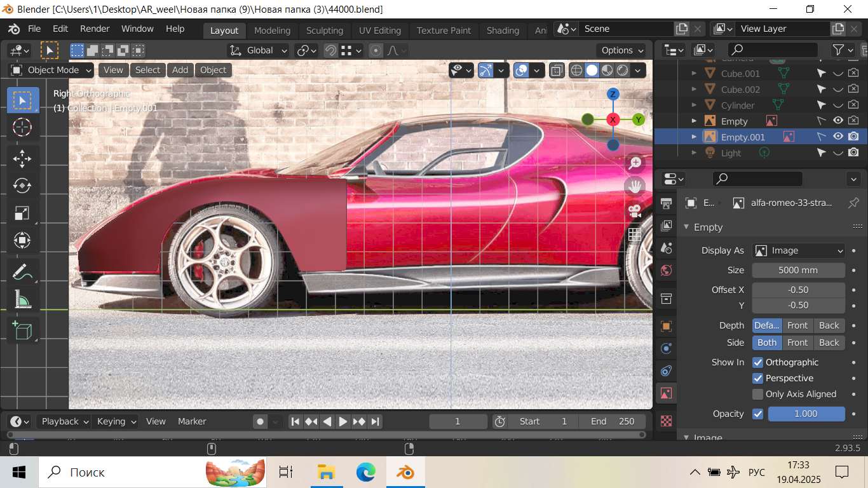Choose the Measure tool

click(22, 299)
